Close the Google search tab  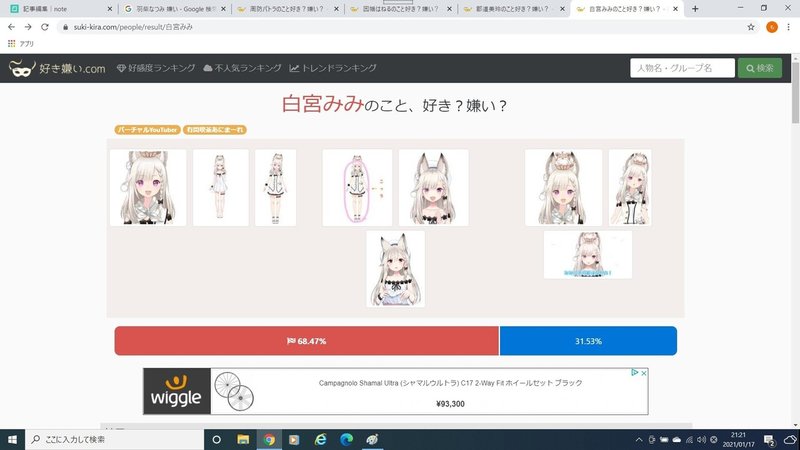tap(223, 9)
